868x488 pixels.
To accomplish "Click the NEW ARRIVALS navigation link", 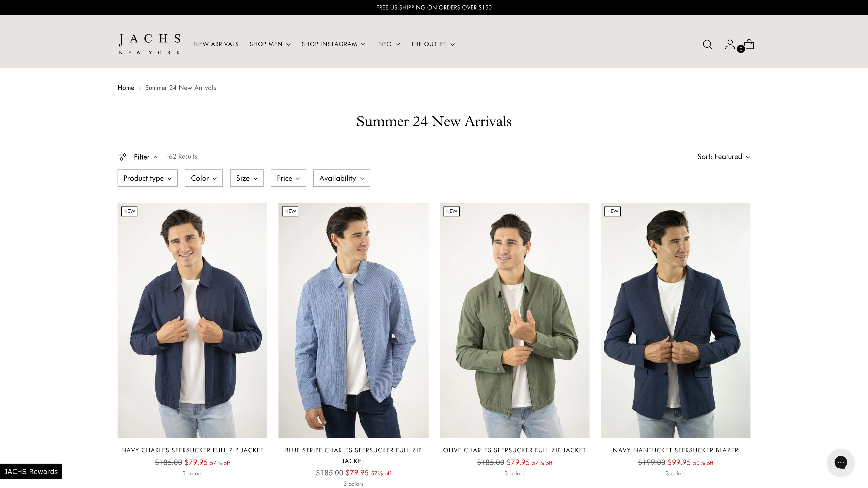I will tap(216, 44).
